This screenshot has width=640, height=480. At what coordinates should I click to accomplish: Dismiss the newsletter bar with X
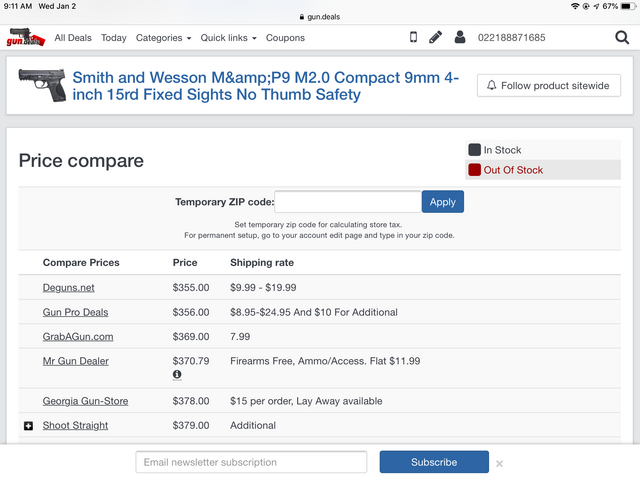click(x=499, y=463)
